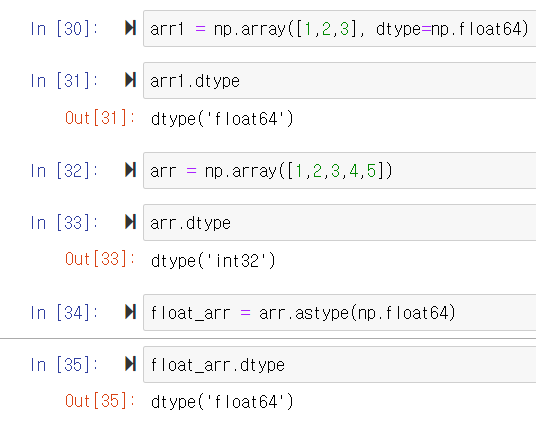The height and width of the screenshot is (425, 536).
Task: Click the Out[35] dtype('float64') result
Action: point(222,402)
